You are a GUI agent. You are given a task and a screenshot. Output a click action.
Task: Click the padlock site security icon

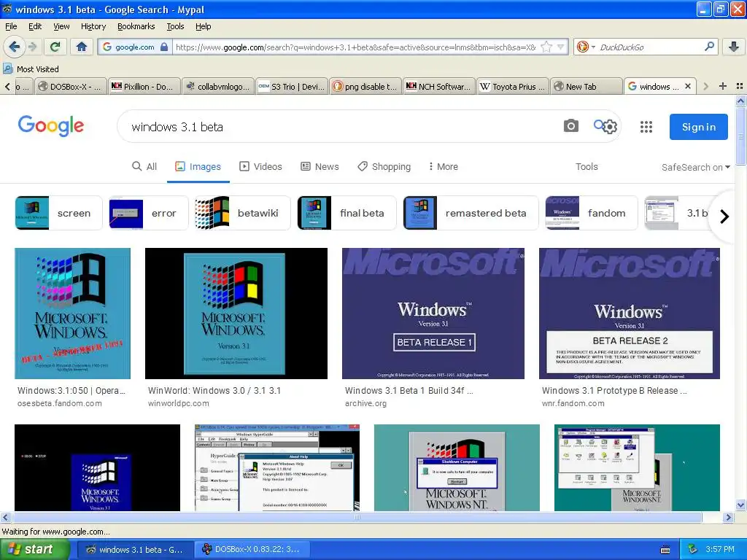coord(164,47)
